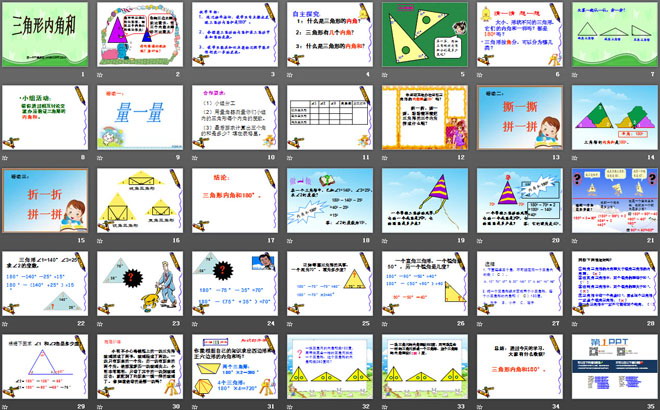Click the animation star below slide 3
This screenshot has height=410, width=660.
click(197, 74)
